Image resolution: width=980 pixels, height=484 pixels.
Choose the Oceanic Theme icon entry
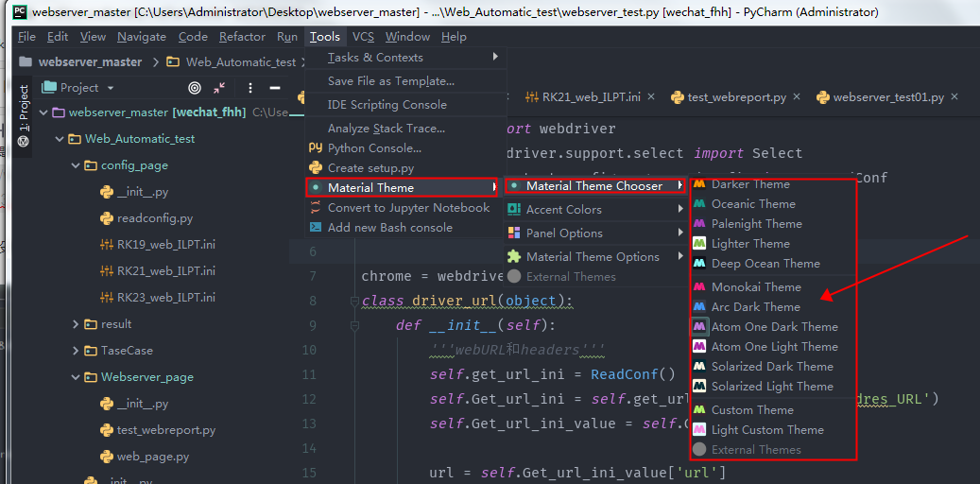(x=699, y=204)
